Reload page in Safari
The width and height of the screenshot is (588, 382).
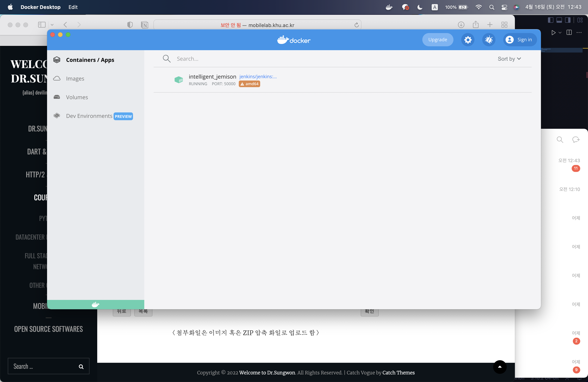[x=356, y=25]
